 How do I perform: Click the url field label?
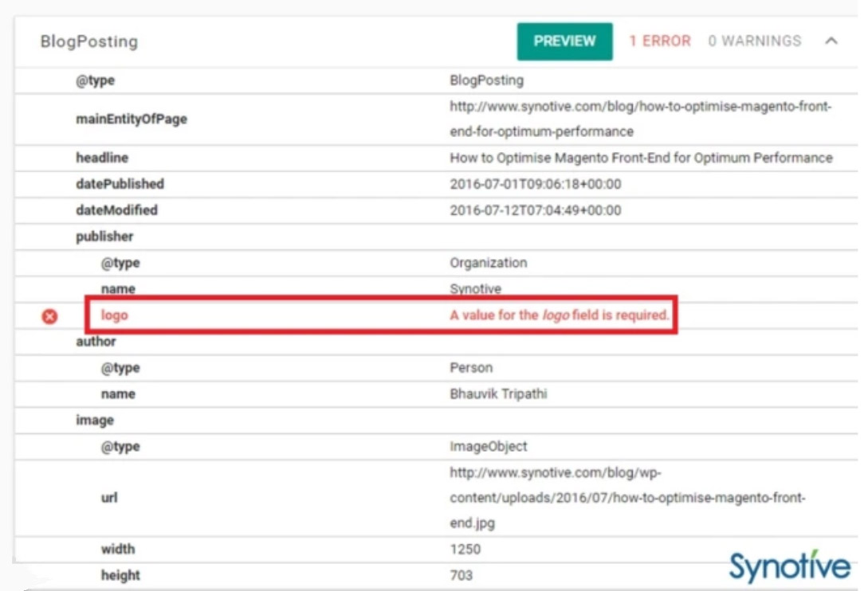(109, 498)
